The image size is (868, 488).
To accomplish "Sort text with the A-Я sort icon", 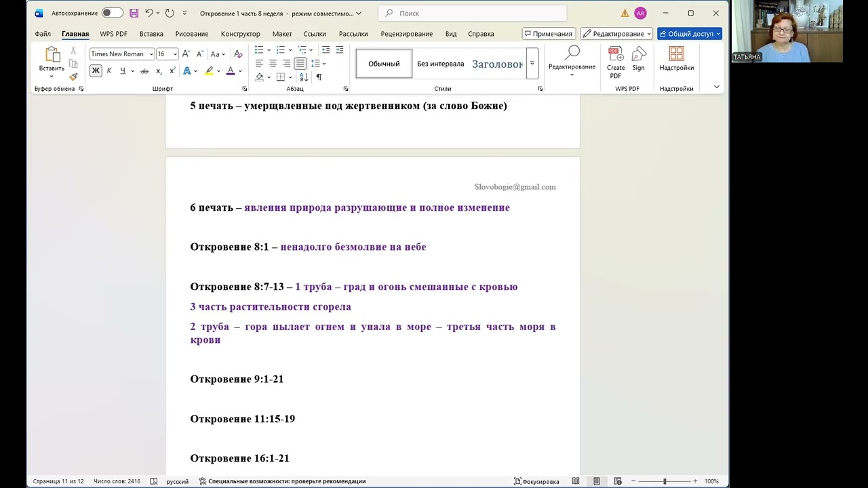I will 304,77.
